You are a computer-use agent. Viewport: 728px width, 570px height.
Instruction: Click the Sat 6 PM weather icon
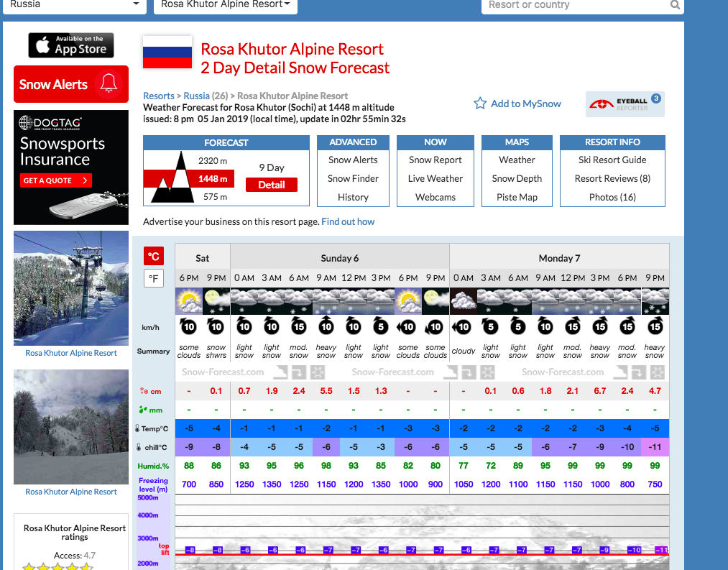189,301
